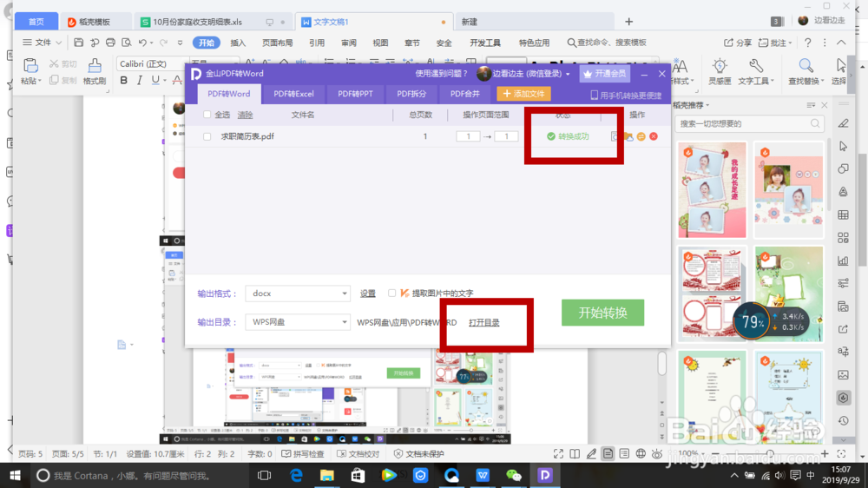
Task: Click the 打开目录 link
Action: [483, 322]
